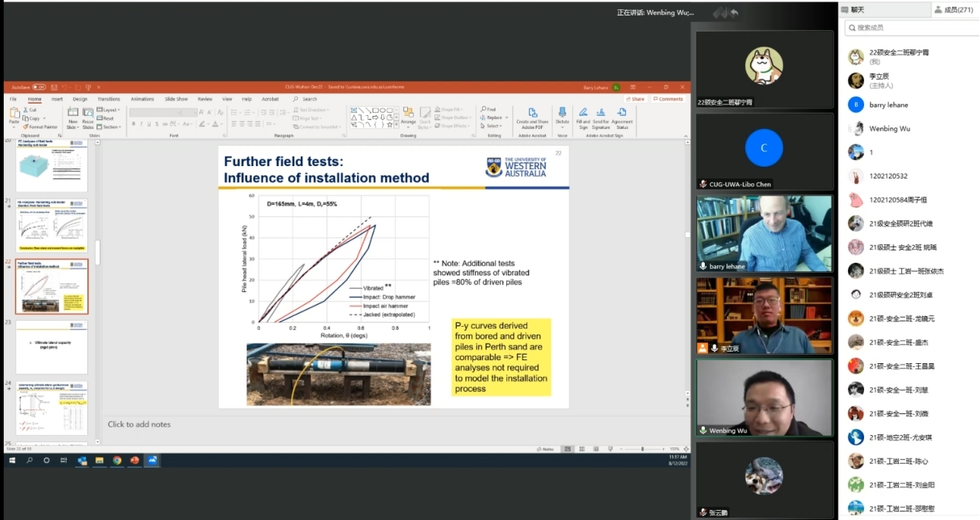Toggle the AutoSave switch
Image resolution: width=980 pixels, height=520 pixels.
point(39,87)
